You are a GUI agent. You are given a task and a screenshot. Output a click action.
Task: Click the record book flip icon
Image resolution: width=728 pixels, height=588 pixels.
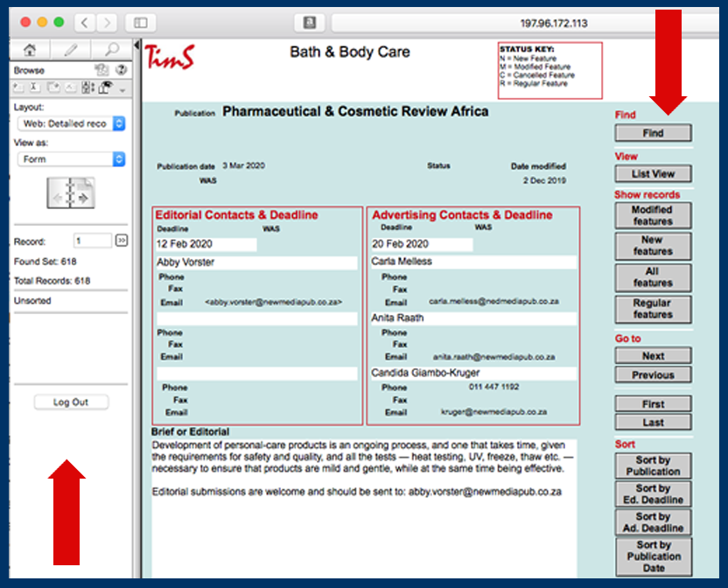(71, 193)
